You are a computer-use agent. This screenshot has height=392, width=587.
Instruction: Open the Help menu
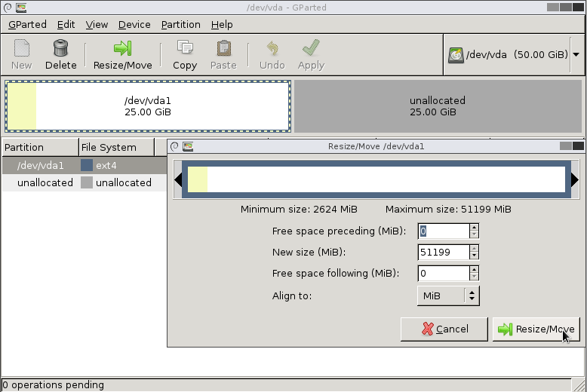(x=222, y=25)
